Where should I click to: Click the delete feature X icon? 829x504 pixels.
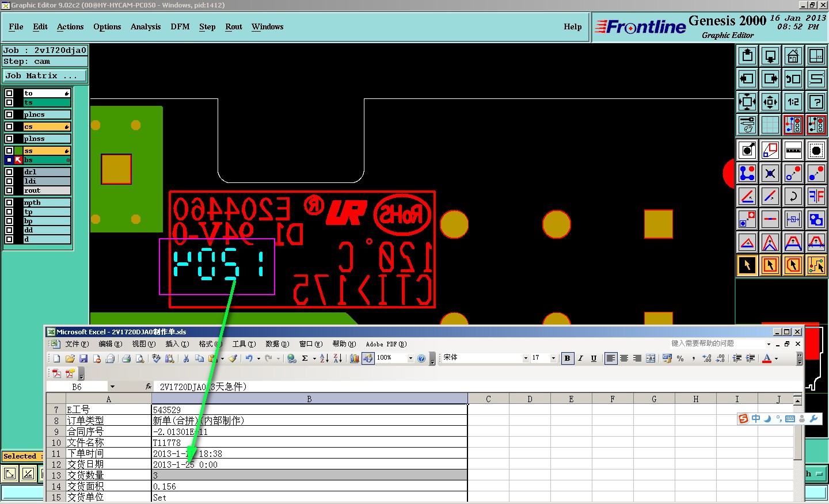pos(770,174)
